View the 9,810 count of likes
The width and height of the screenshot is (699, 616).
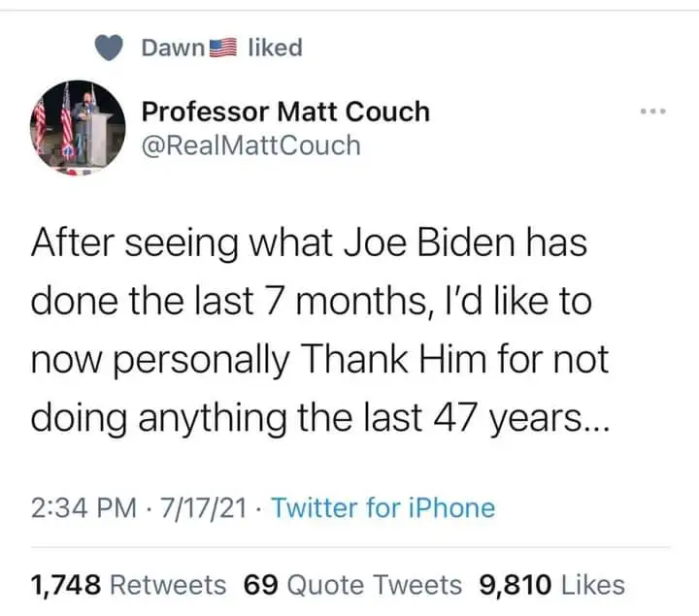click(x=516, y=584)
